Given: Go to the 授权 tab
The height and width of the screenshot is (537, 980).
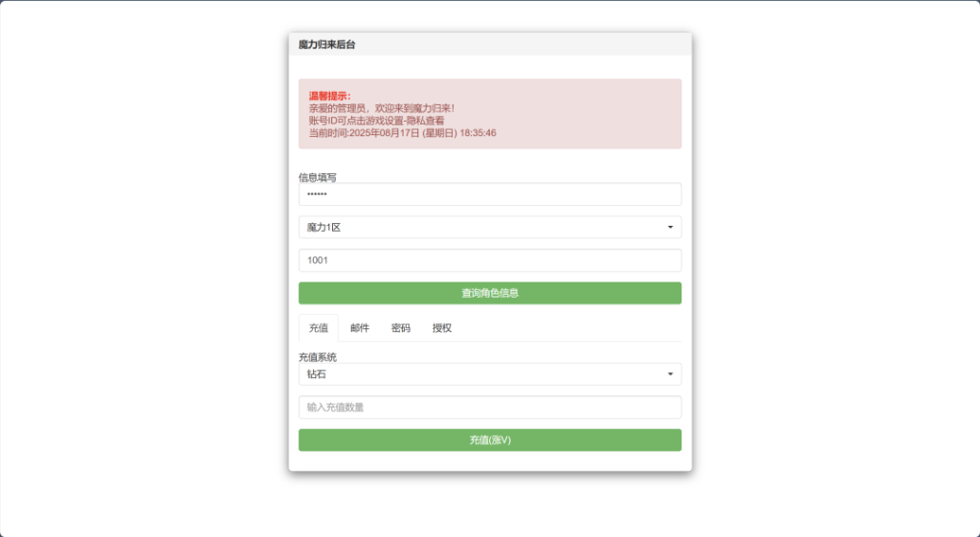Looking at the screenshot, I should pos(442,328).
